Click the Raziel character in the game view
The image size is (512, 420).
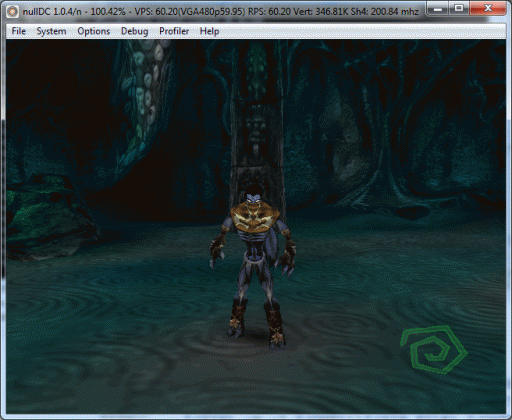pyautogui.click(x=252, y=267)
